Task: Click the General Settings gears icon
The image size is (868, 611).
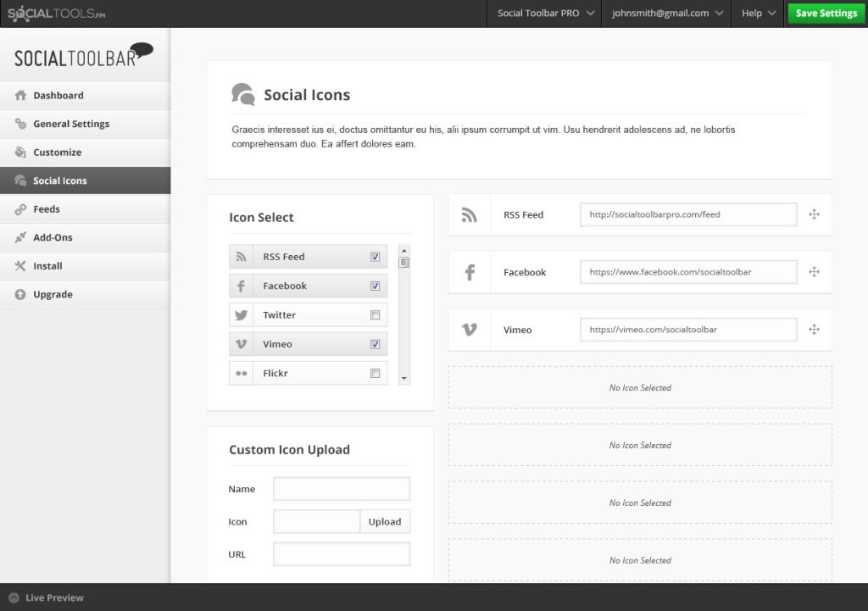Action: click(x=20, y=124)
